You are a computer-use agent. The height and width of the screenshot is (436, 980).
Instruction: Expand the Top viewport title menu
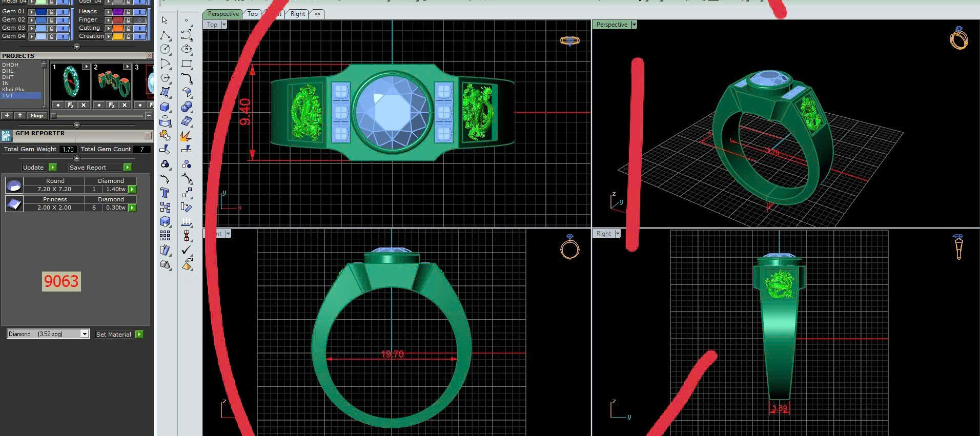224,25
